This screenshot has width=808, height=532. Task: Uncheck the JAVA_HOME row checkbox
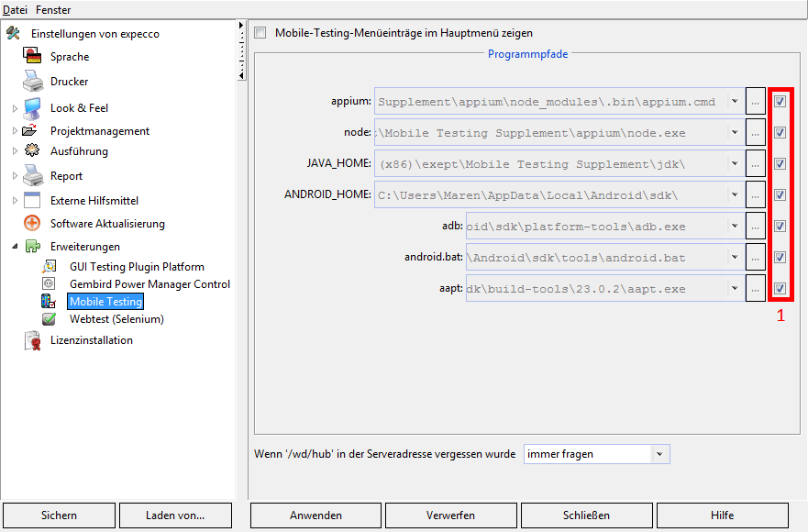click(x=780, y=164)
